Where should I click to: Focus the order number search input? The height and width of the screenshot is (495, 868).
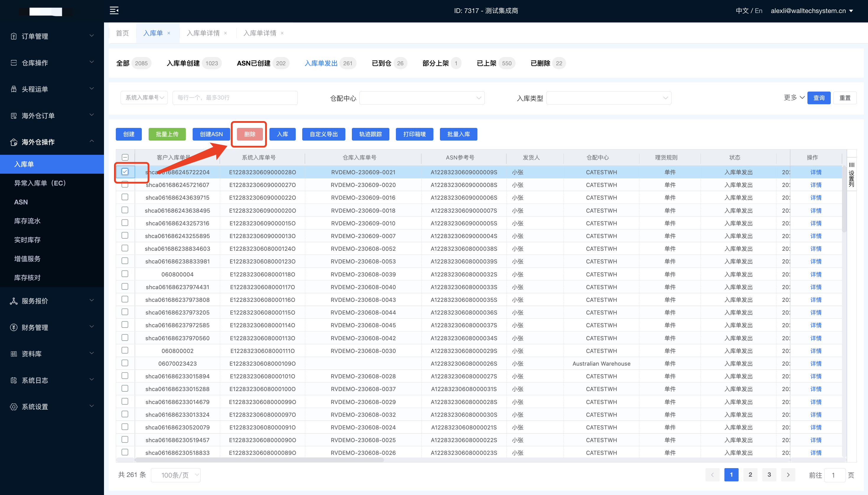pos(235,97)
